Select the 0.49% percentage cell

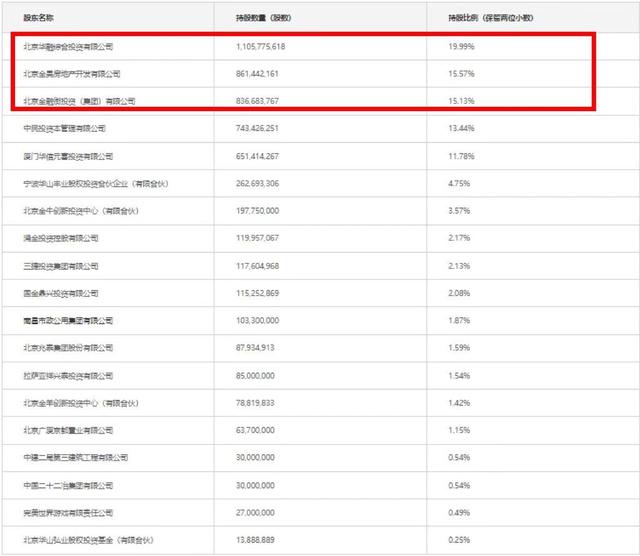click(459, 513)
